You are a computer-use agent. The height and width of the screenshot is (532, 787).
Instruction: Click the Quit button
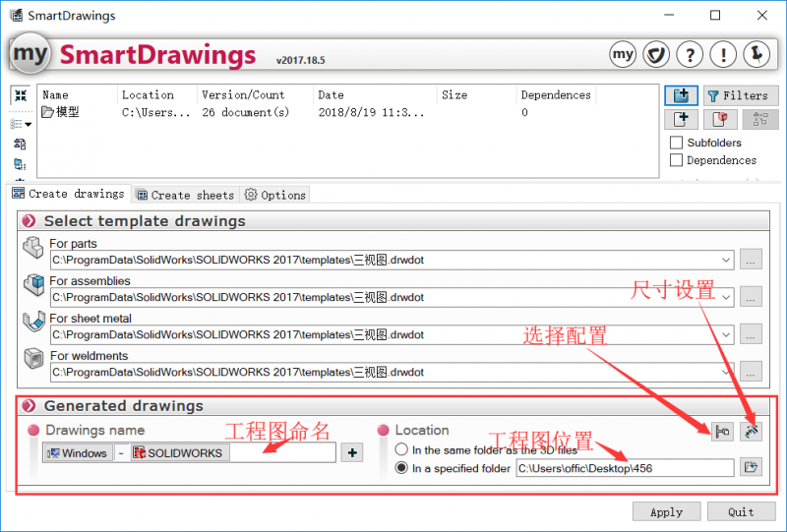(742, 512)
